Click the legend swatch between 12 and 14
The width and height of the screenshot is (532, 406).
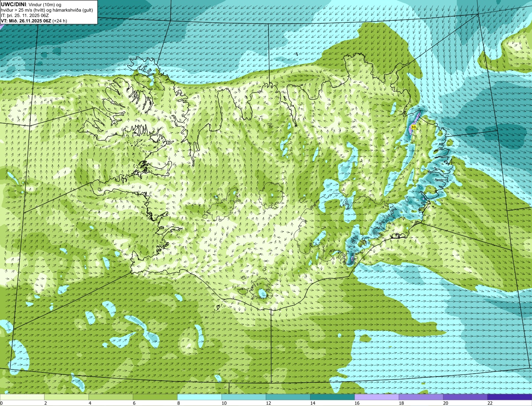[288, 397]
